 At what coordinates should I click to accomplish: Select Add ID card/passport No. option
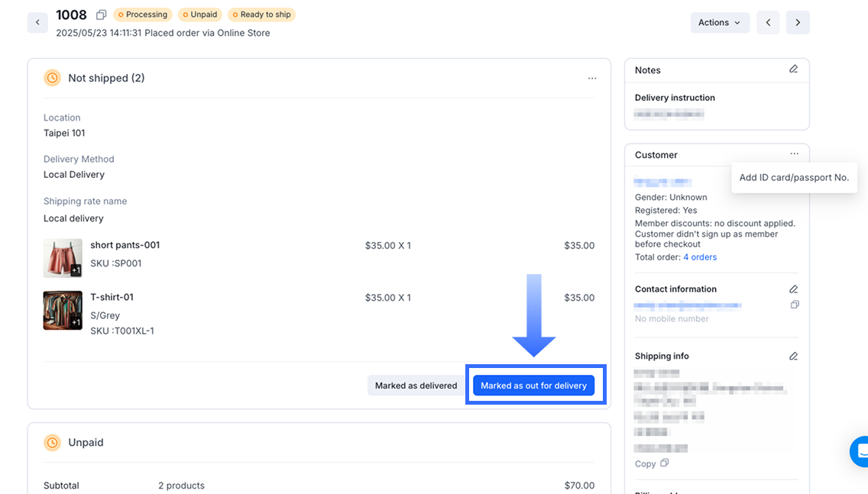point(794,178)
